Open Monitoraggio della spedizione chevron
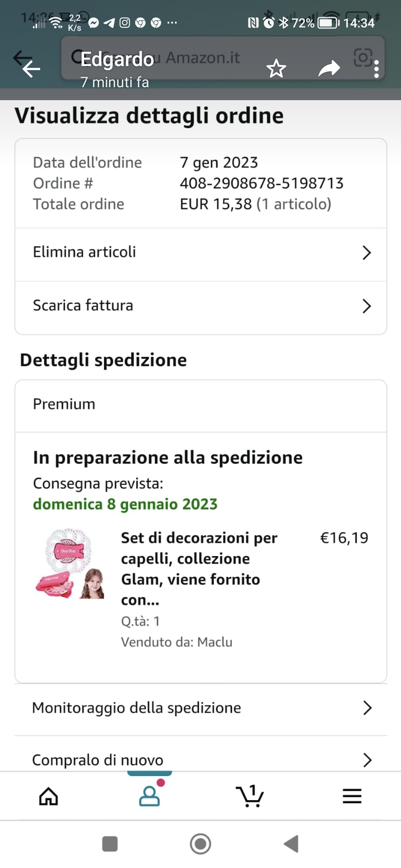This screenshot has width=401, height=868. coord(367,708)
